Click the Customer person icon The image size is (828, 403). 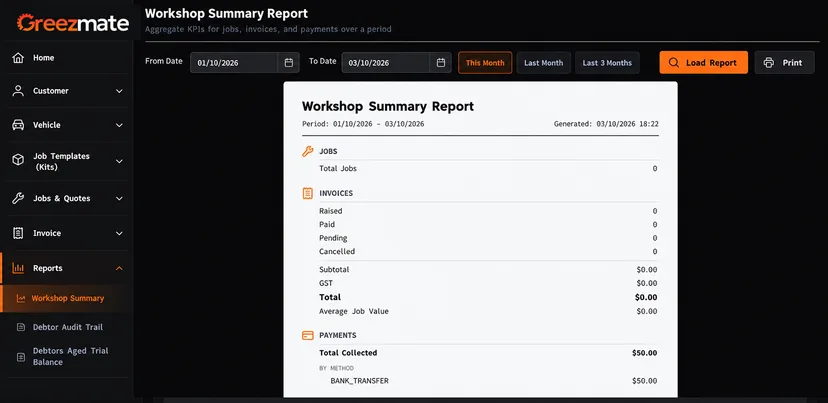(18, 91)
